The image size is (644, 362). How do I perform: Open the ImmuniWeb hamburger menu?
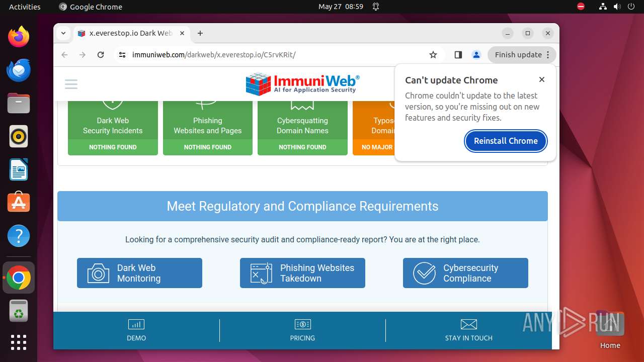pyautogui.click(x=71, y=84)
